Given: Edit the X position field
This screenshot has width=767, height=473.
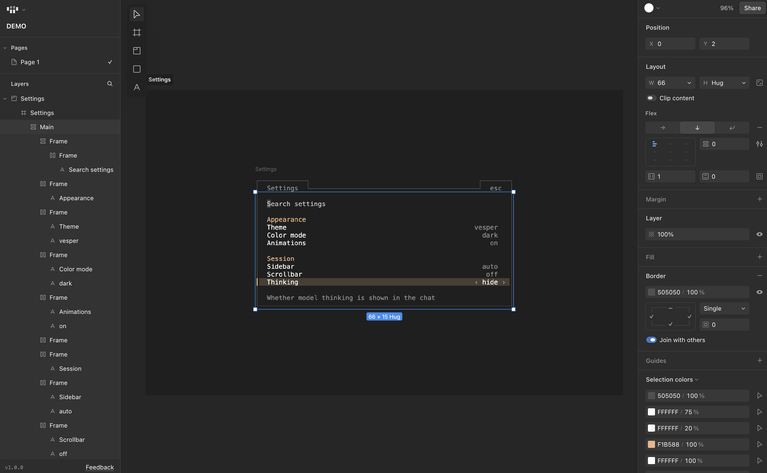Looking at the screenshot, I should [x=670, y=44].
